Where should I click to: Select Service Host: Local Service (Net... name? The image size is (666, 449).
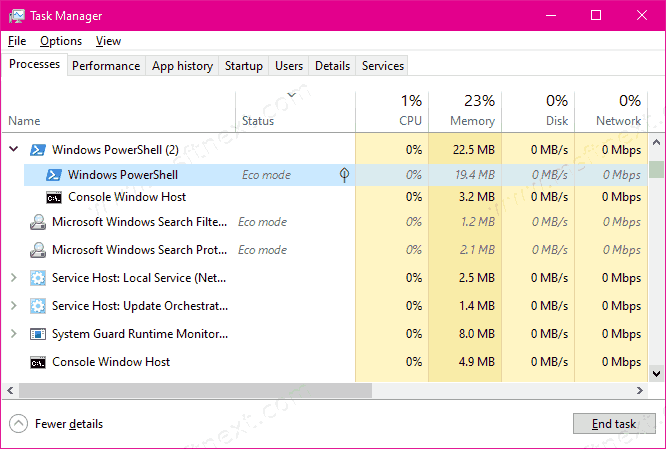(139, 278)
